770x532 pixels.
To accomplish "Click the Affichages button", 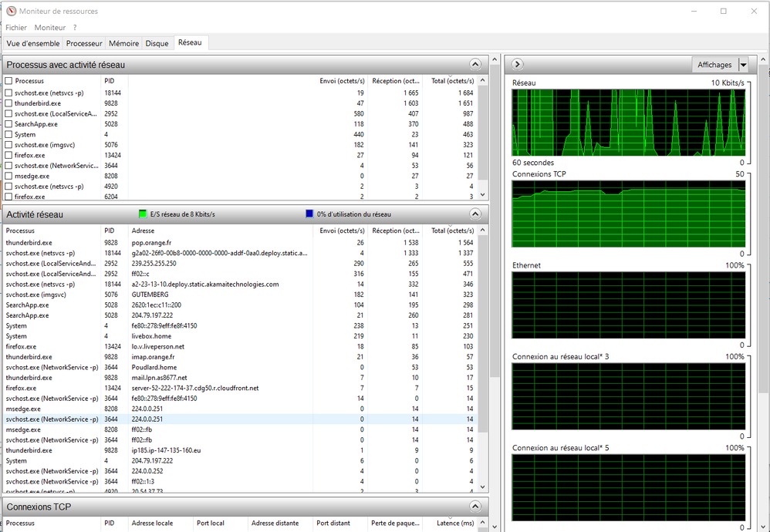I will 714,65.
